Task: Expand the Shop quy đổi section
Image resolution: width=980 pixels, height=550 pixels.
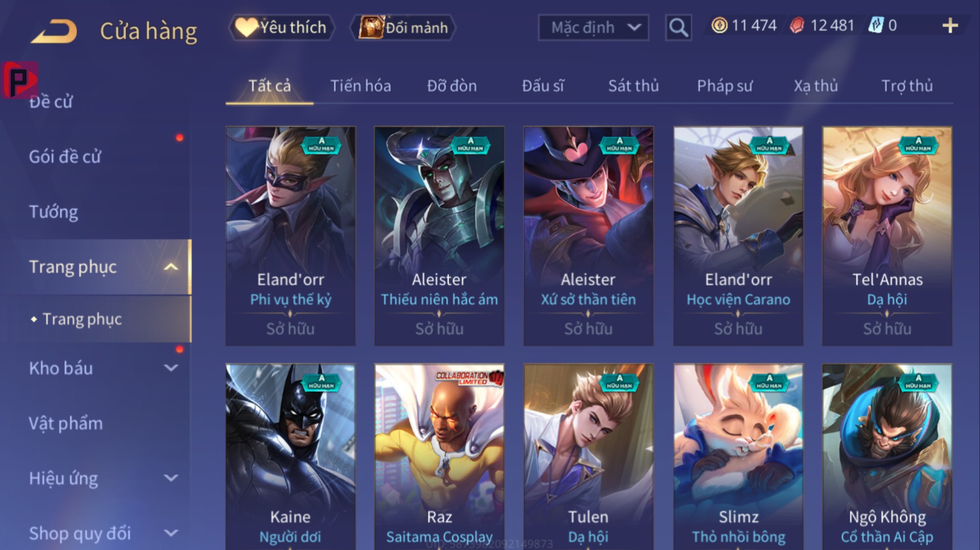Action: click(171, 533)
